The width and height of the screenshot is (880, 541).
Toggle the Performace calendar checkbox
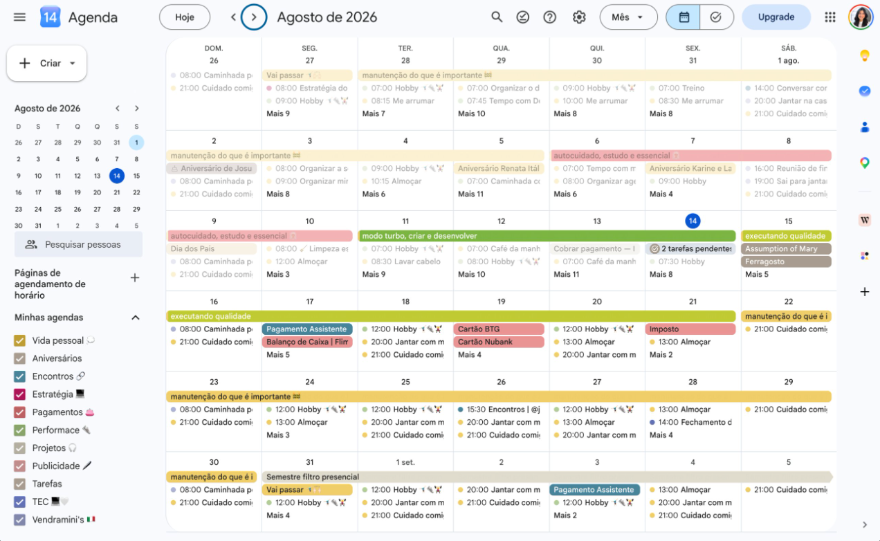click(20, 430)
